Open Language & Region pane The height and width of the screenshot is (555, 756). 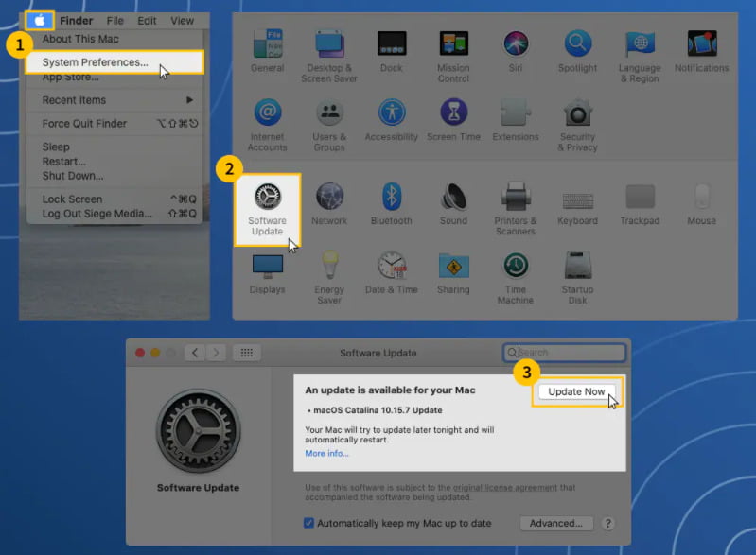point(640,43)
